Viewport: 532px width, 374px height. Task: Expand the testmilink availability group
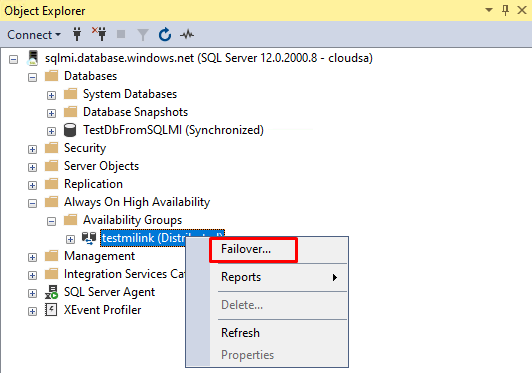coord(70,240)
